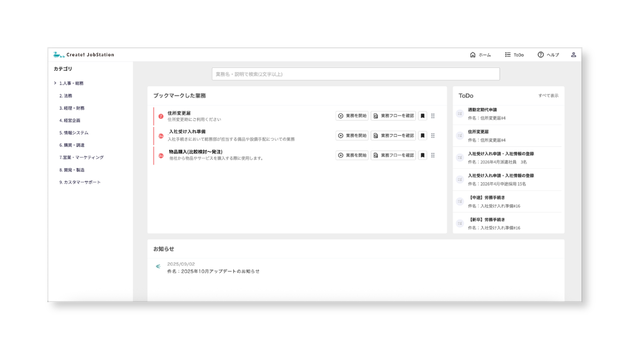
Task: Toggle bookmark on the 入社受け入れ準備 row
Action: [422, 136]
